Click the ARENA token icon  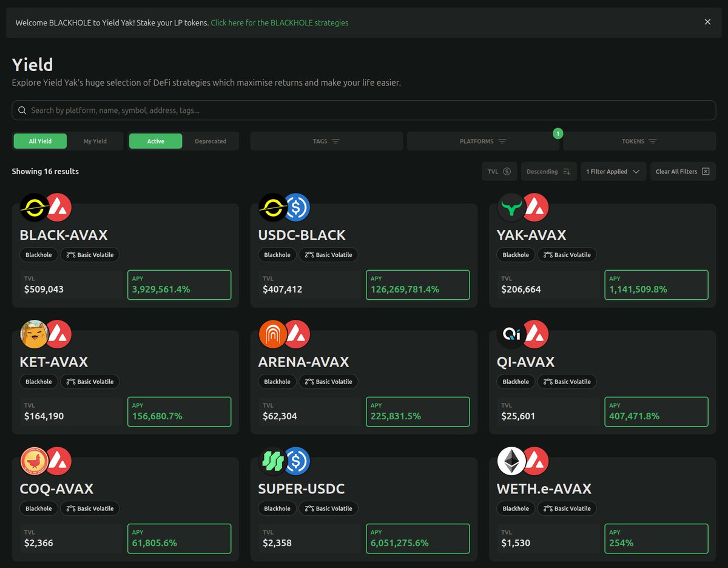click(x=272, y=334)
